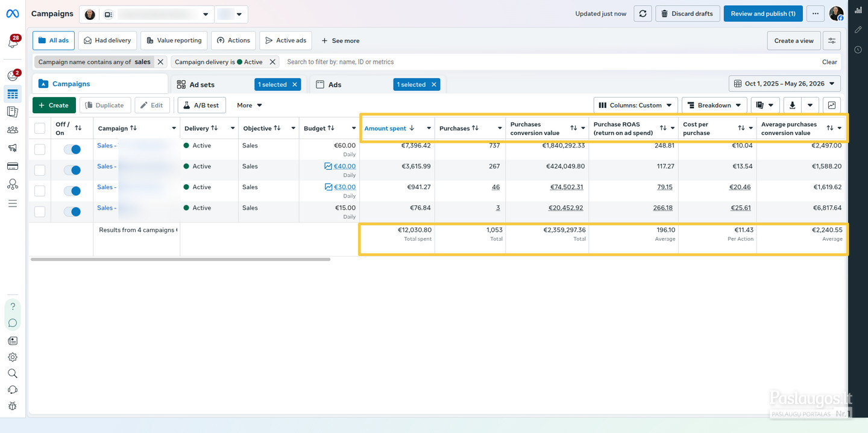Viewport: 868px width, 433px height.
Task: Check the select-all campaigns header checkbox
Action: [40, 128]
